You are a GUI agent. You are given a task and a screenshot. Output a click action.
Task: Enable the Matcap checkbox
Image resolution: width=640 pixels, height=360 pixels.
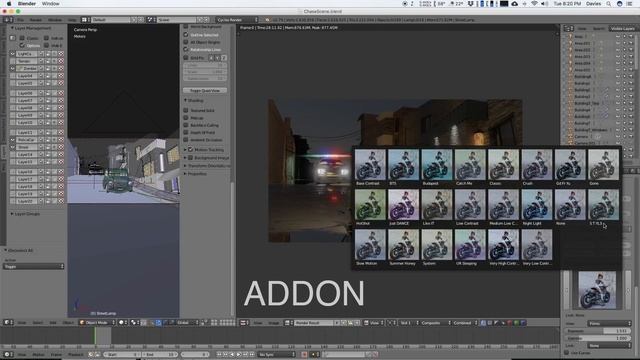point(186,118)
